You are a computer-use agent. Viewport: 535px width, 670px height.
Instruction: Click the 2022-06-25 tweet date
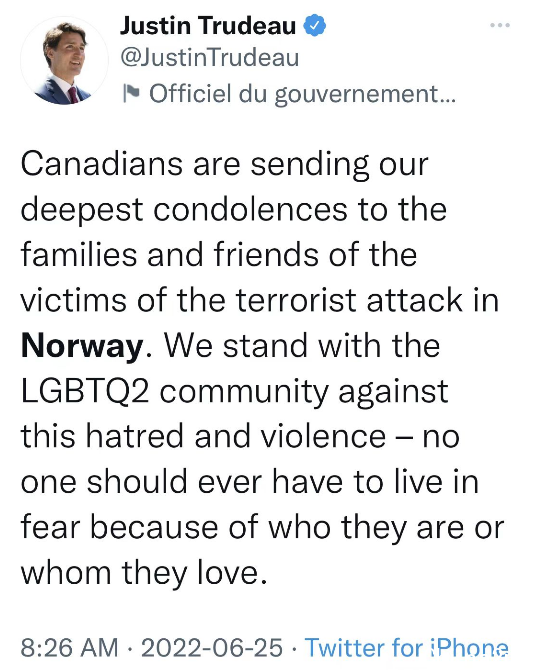tap(212, 647)
